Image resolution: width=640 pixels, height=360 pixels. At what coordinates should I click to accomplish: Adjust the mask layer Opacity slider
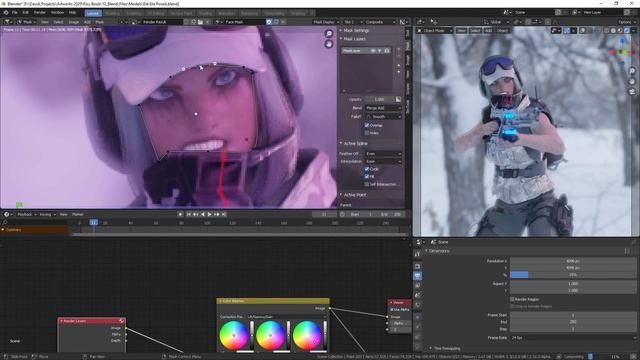point(379,99)
